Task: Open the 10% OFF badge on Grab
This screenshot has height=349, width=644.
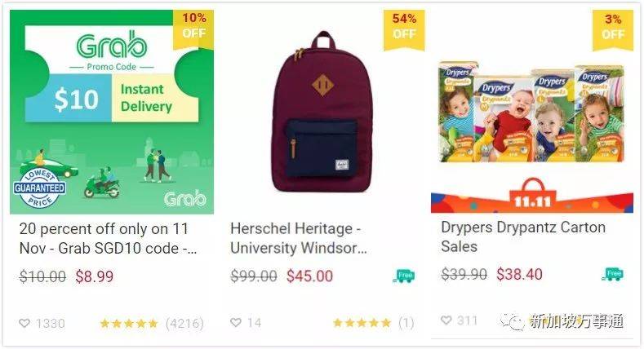Action: (193, 29)
